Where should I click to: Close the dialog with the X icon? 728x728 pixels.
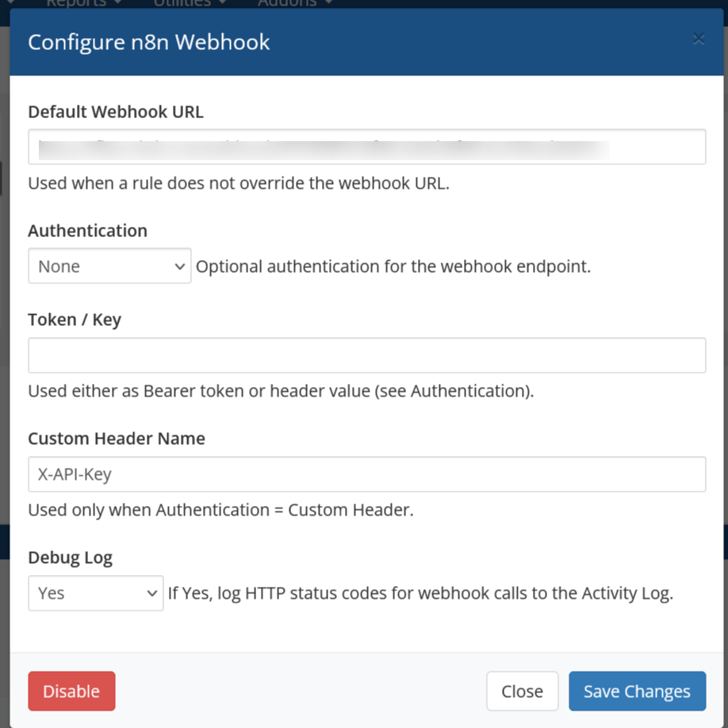(698, 39)
